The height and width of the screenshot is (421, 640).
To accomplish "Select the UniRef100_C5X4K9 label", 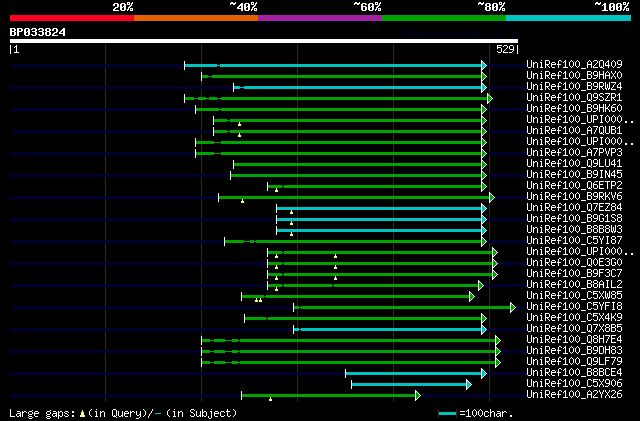I will pyautogui.click(x=574, y=318).
